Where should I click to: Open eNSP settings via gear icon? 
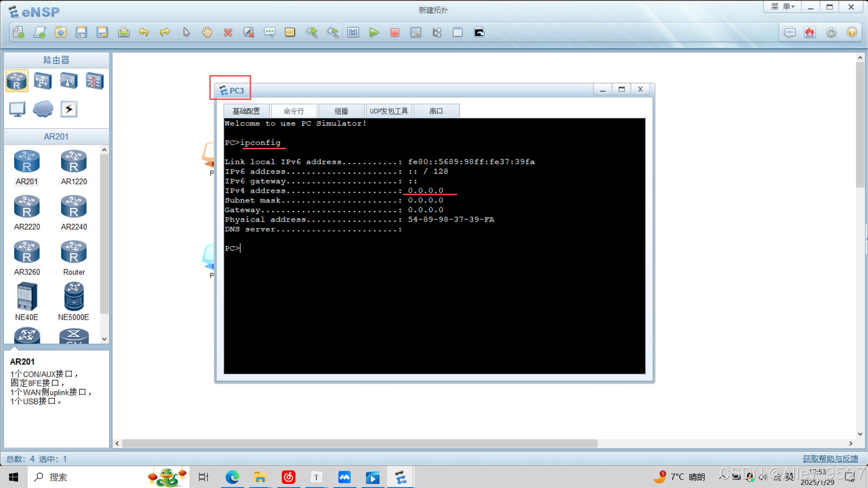click(x=831, y=32)
